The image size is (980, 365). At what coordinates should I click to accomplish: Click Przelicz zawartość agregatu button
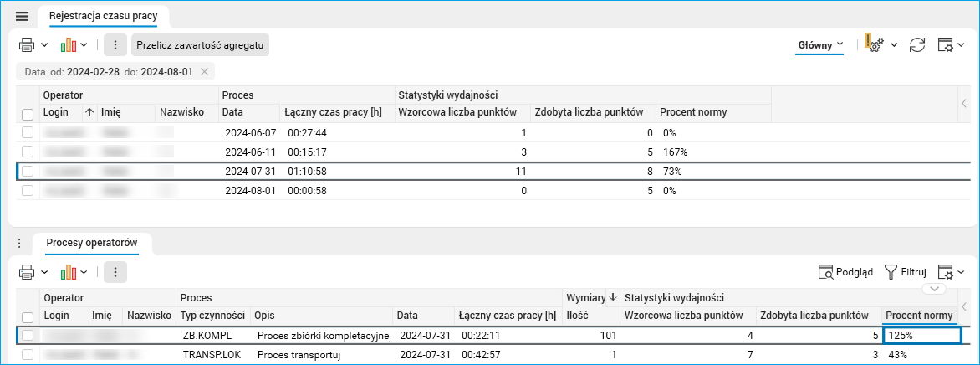tap(200, 45)
